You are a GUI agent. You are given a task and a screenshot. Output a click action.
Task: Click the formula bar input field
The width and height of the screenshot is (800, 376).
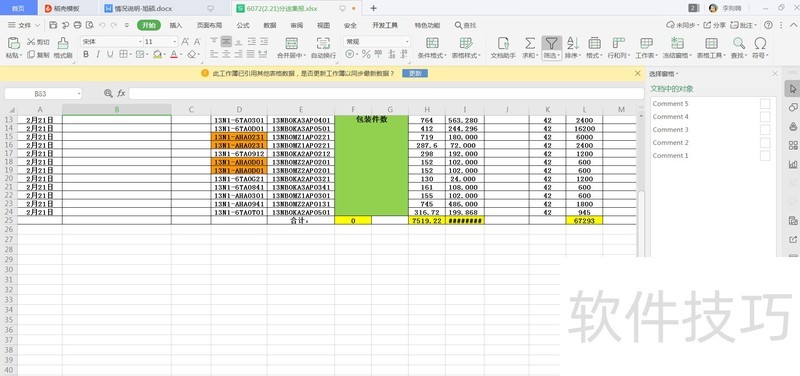click(386, 93)
